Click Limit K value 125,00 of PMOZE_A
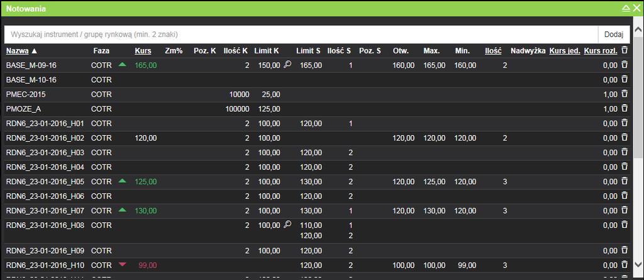Image resolution: width=644 pixels, height=280 pixels. coord(269,109)
